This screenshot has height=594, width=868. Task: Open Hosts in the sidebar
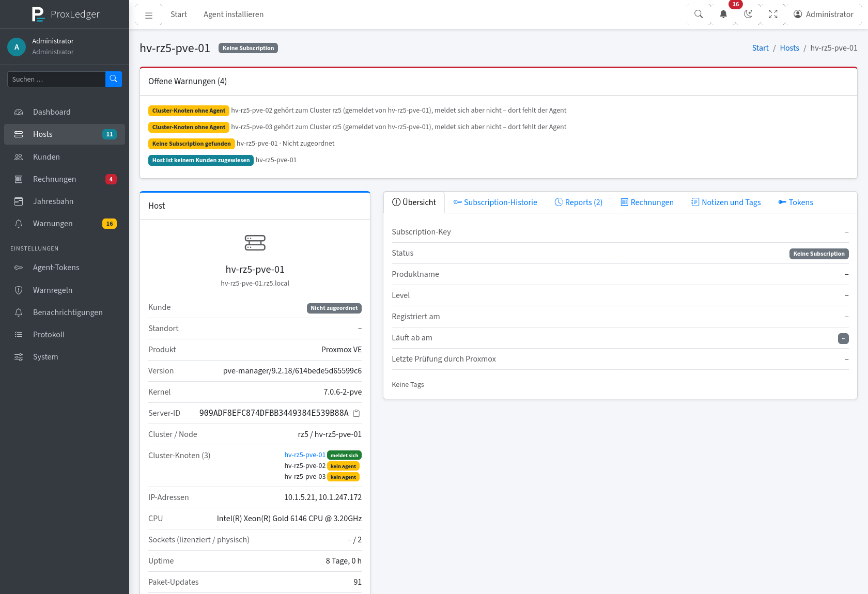pos(65,134)
